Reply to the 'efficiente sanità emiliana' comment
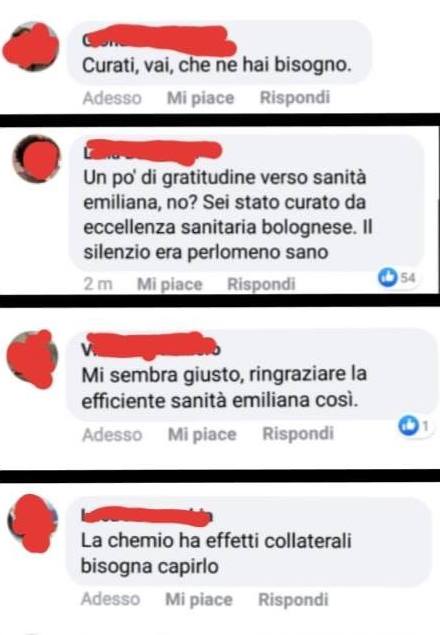 tap(298, 434)
